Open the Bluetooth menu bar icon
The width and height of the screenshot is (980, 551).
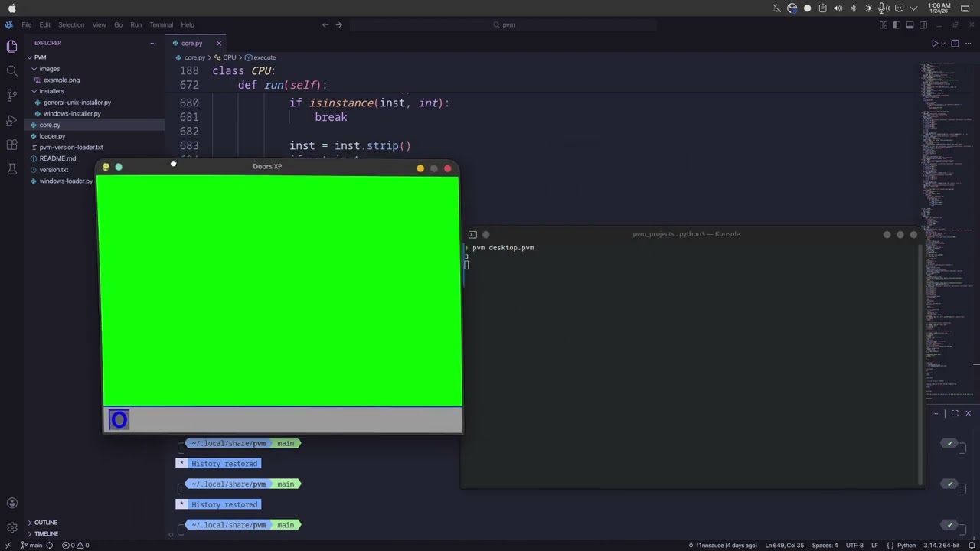(853, 8)
